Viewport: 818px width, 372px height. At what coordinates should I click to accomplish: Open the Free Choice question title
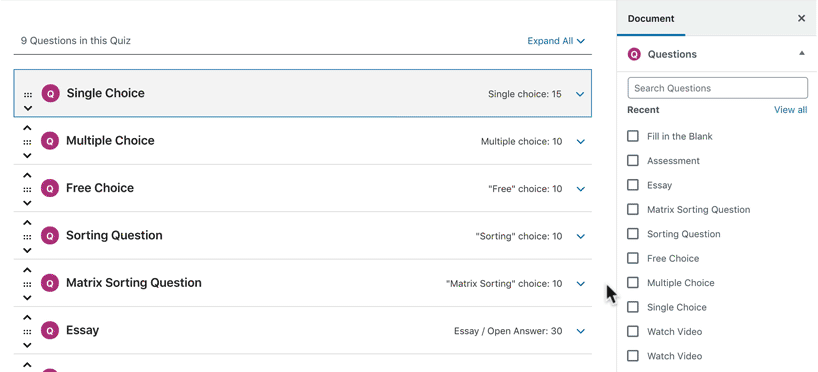tap(100, 188)
